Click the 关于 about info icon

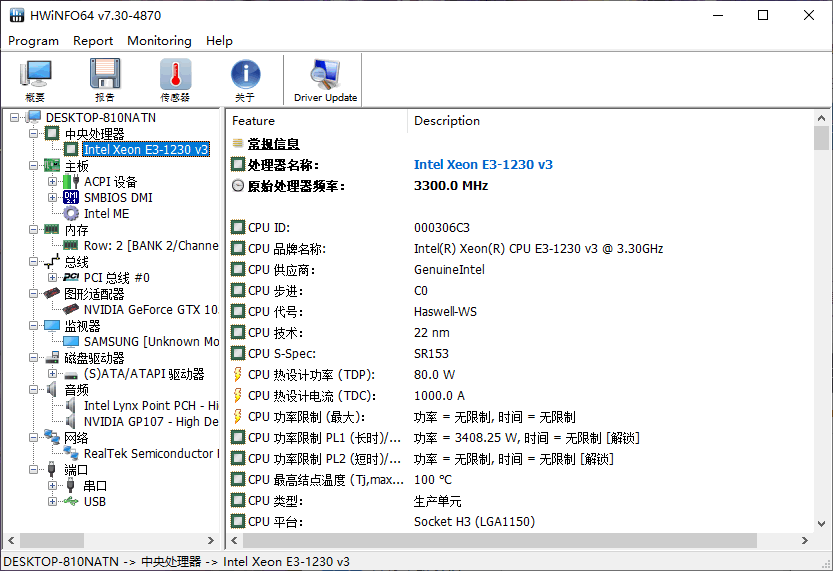click(245, 80)
